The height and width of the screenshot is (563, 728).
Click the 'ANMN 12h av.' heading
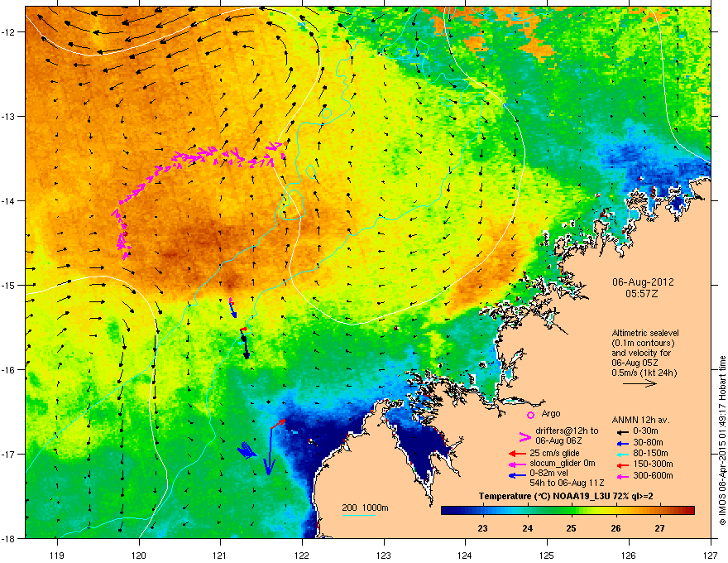[x=640, y=420]
